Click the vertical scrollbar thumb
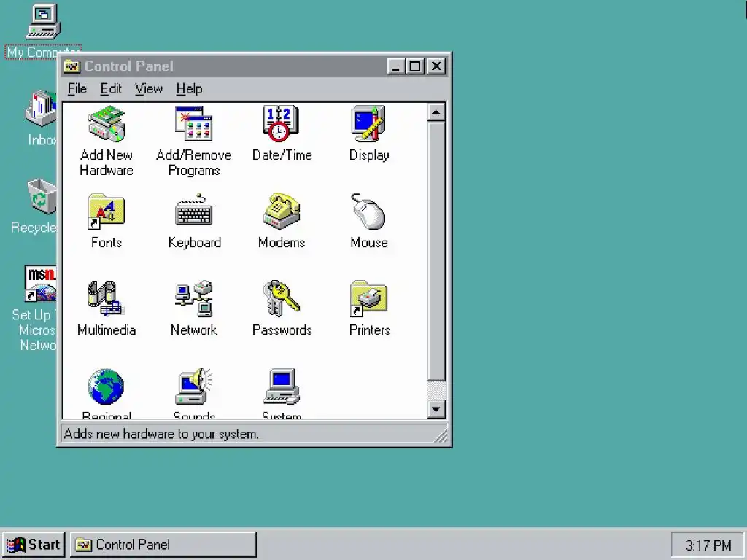Viewport: 747px width, 560px height. (x=436, y=252)
